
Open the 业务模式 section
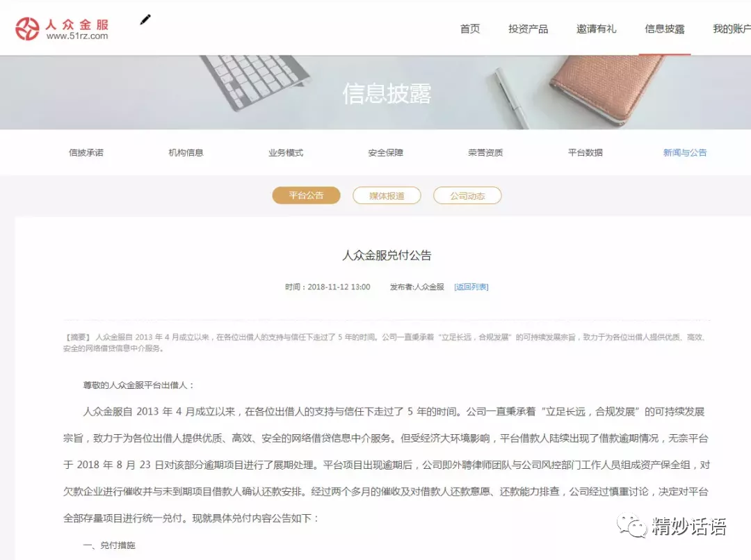point(285,152)
